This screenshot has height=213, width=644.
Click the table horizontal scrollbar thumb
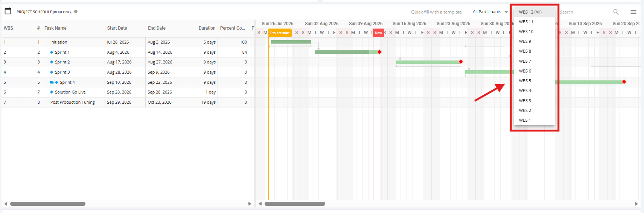click(48, 204)
